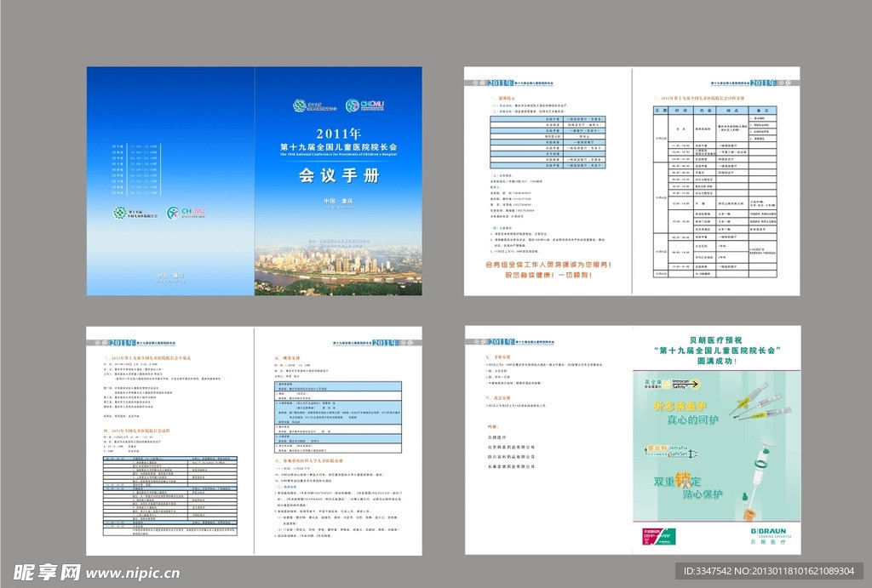The height and width of the screenshot is (588, 872).
Task: Click the 2011年 heading on the cover
Action: (338, 134)
